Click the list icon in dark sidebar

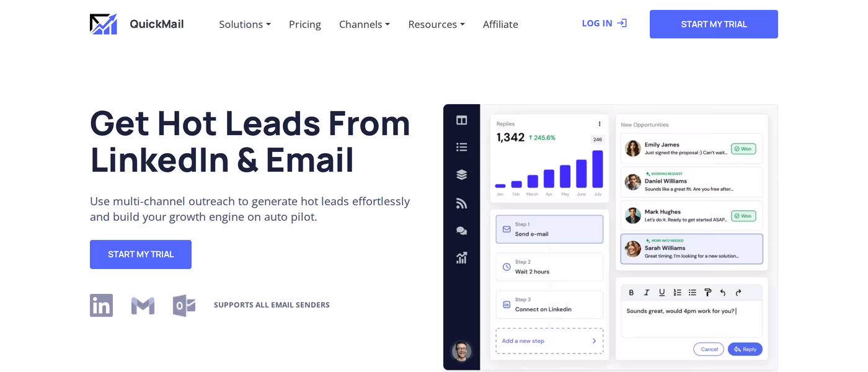[x=461, y=147]
